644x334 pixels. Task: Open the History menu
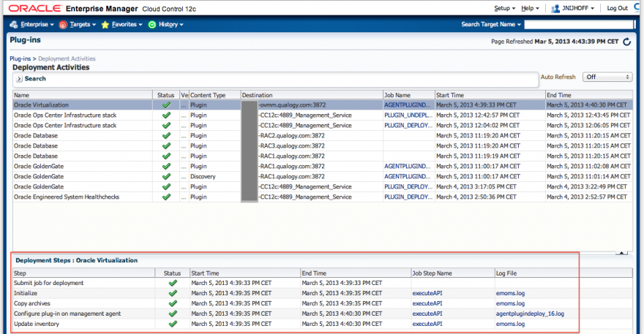click(171, 25)
